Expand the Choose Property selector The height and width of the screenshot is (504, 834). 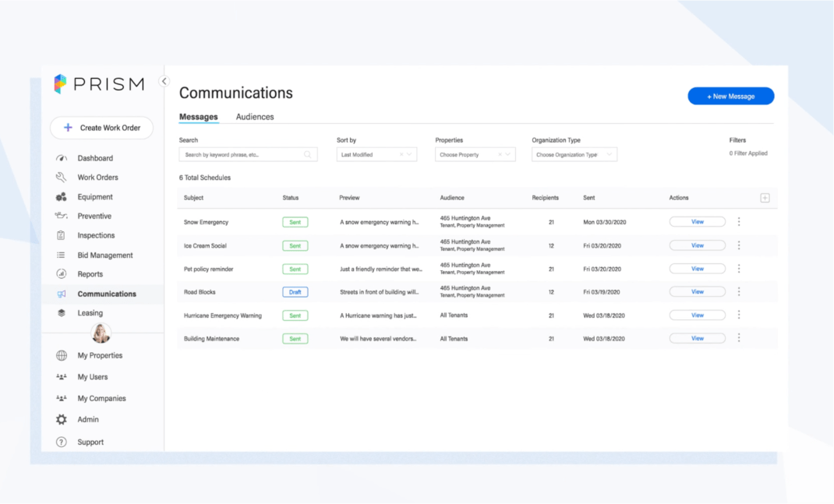pyautogui.click(x=475, y=153)
